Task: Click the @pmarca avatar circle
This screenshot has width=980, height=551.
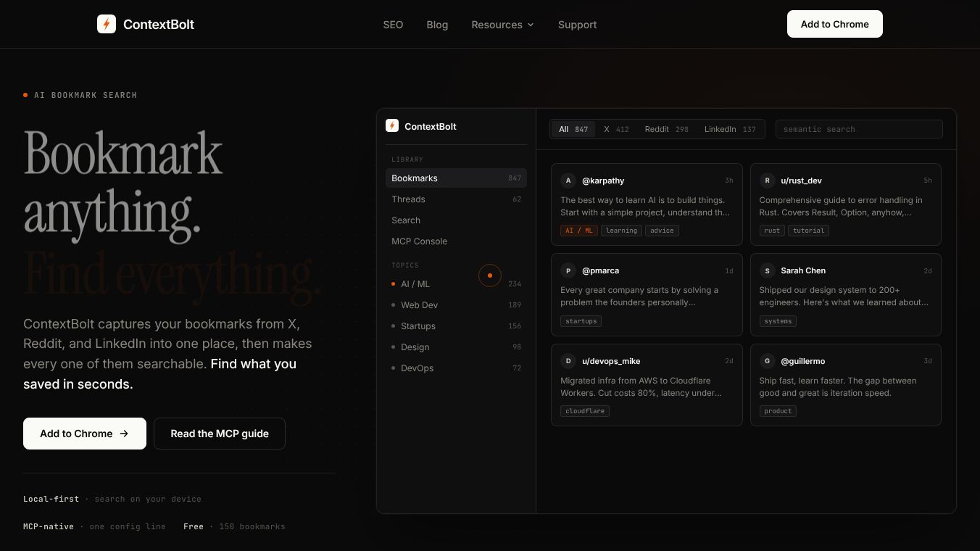Action: 568,270
